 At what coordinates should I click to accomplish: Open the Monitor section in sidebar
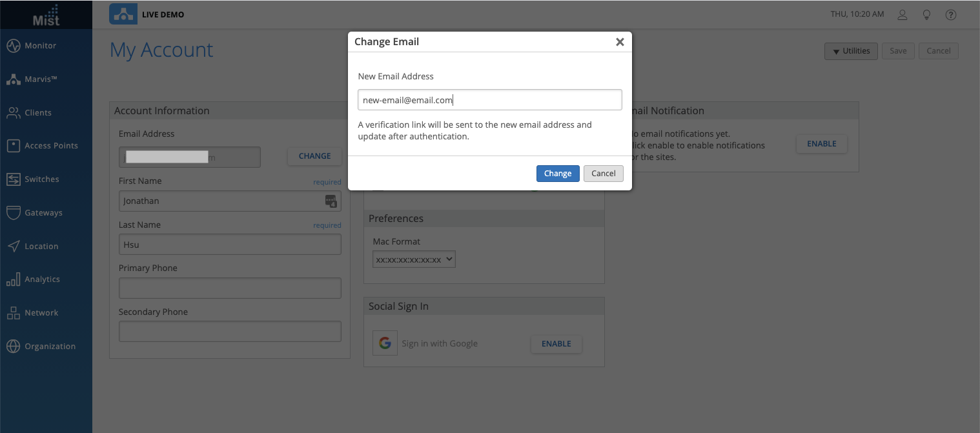[x=40, y=46]
